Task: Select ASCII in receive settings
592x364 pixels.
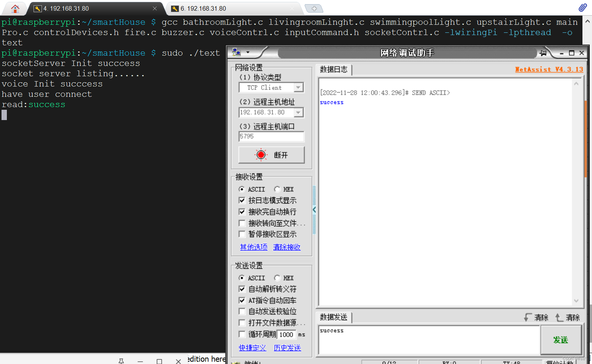Action: pos(252,189)
